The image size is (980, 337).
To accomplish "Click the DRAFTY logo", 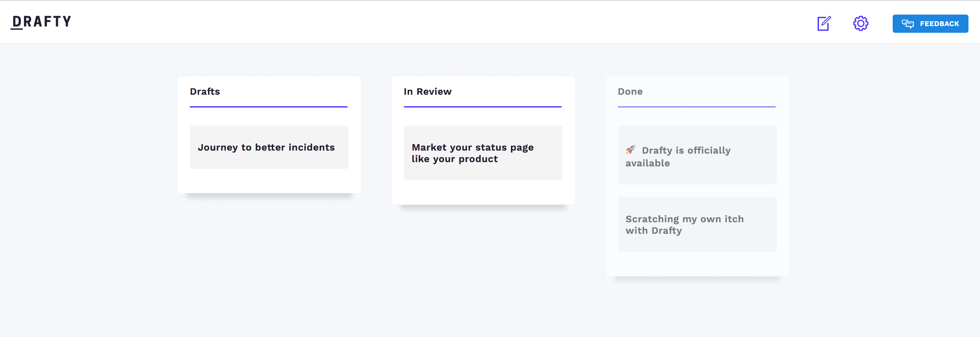I will click(x=41, y=22).
